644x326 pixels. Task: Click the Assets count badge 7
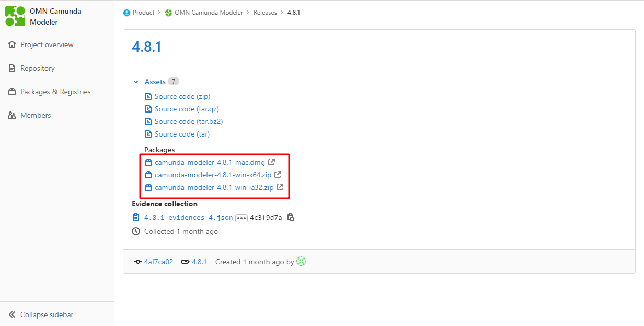[174, 81]
